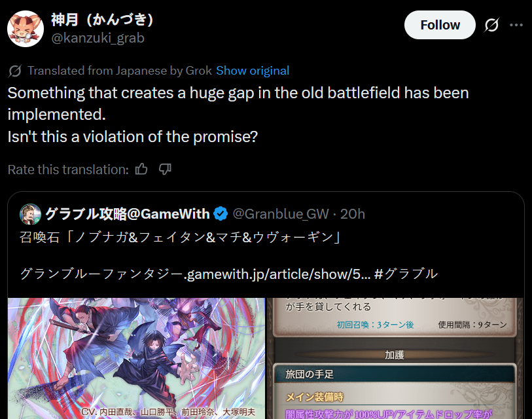The height and width of the screenshot is (419, 532).
Task: Follow the kanzuki_grab account
Action: coord(440,25)
